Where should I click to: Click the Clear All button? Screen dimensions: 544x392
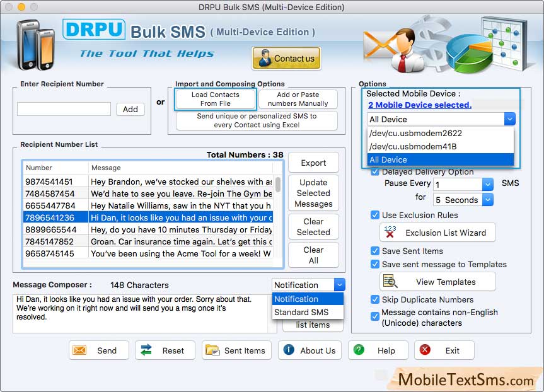[313, 255]
